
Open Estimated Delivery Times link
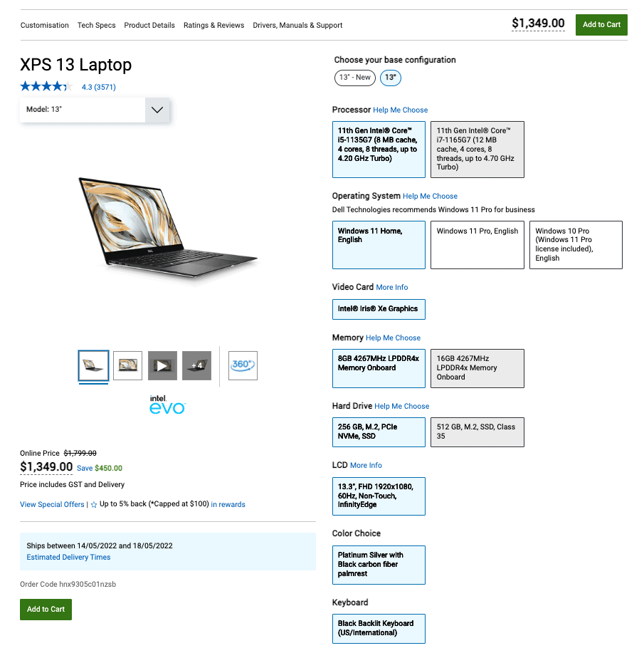coord(68,558)
